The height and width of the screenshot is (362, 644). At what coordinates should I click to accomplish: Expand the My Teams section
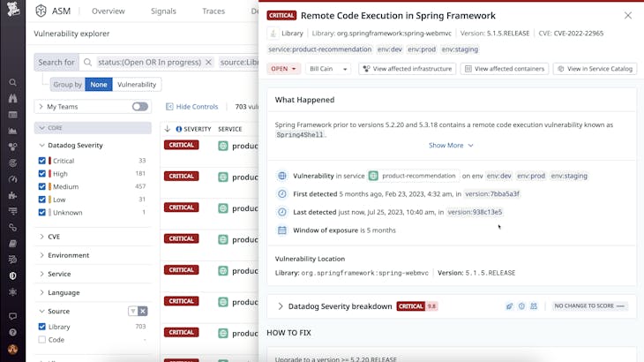tap(41, 107)
